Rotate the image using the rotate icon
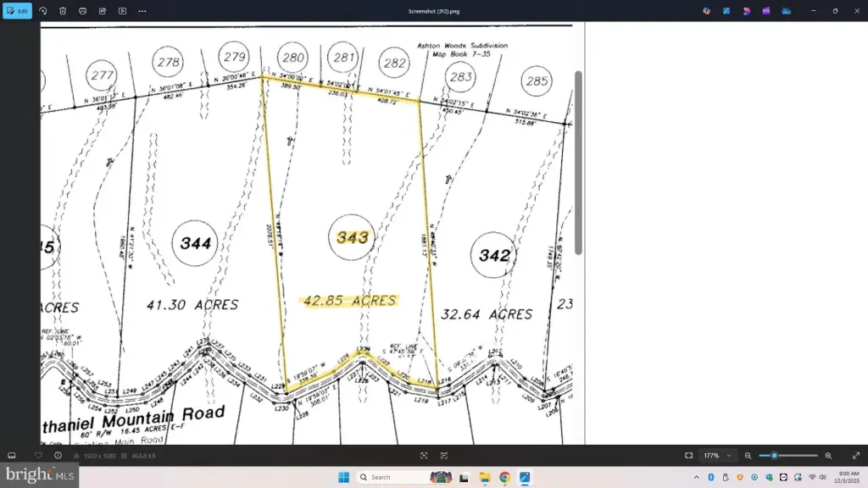Screen dimensions: 868x488 coord(43,11)
